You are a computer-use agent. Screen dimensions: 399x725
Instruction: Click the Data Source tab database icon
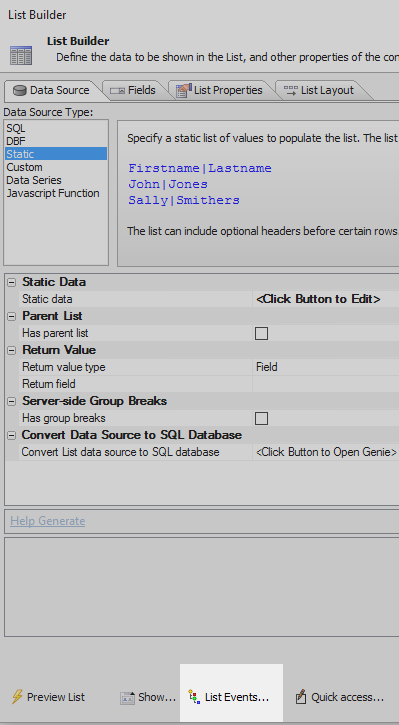click(20, 90)
